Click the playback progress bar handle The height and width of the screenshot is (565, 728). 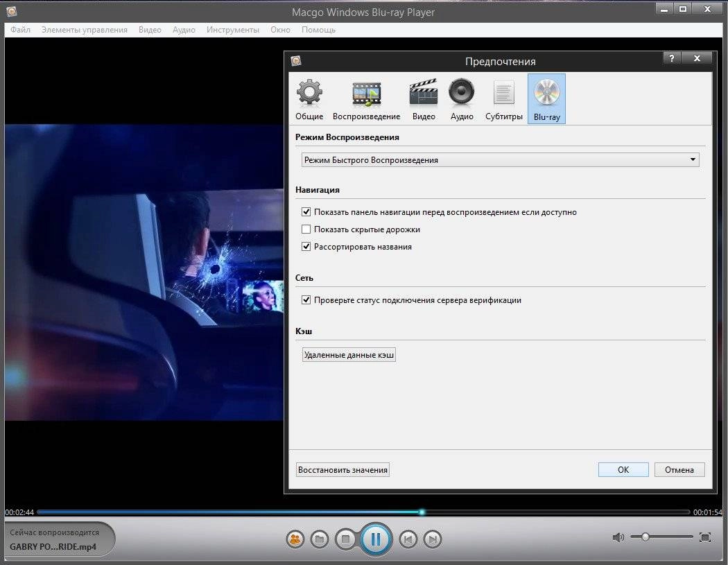click(422, 512)
